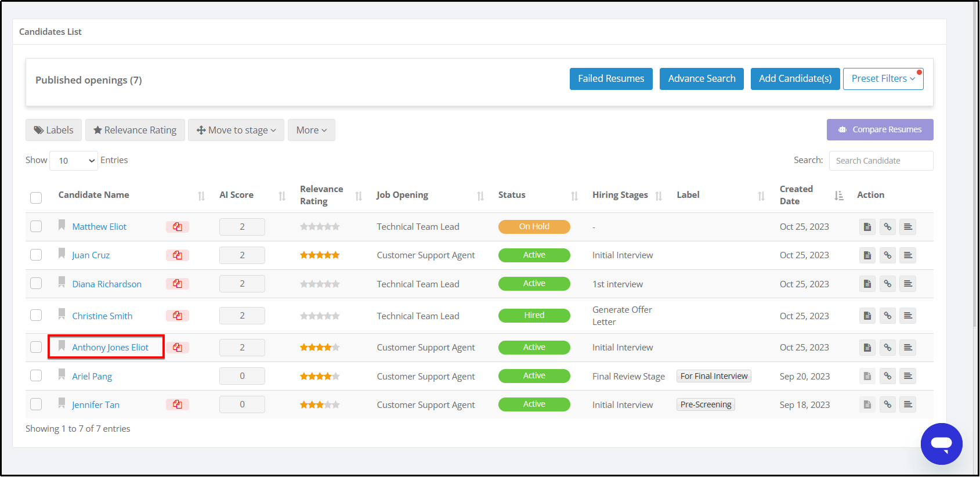Viewport: 980px width, 477px height.
Task: Sort by Job Opening column arrows
Action: (480, 196)
